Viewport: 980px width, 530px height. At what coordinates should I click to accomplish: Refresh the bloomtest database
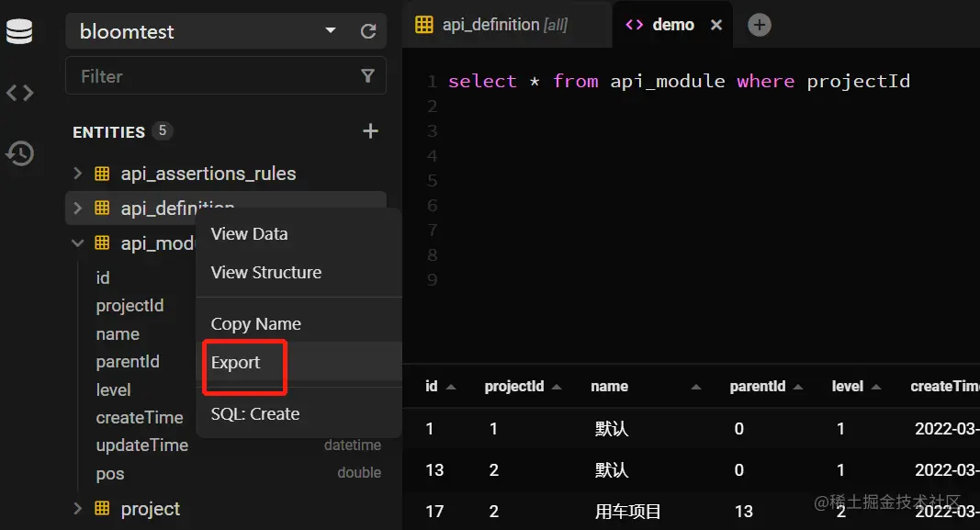(x=368, y=31)
